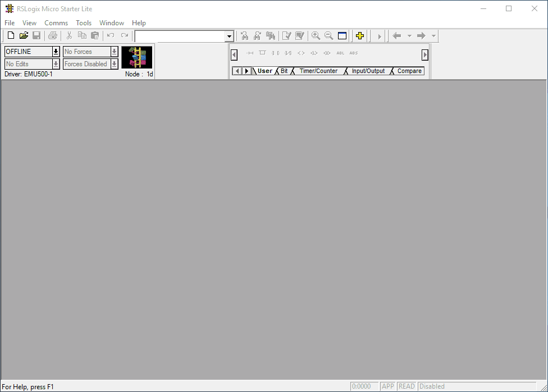Click the yellow plus icon
The image size is (548, 392).
(x=360, y=36)
